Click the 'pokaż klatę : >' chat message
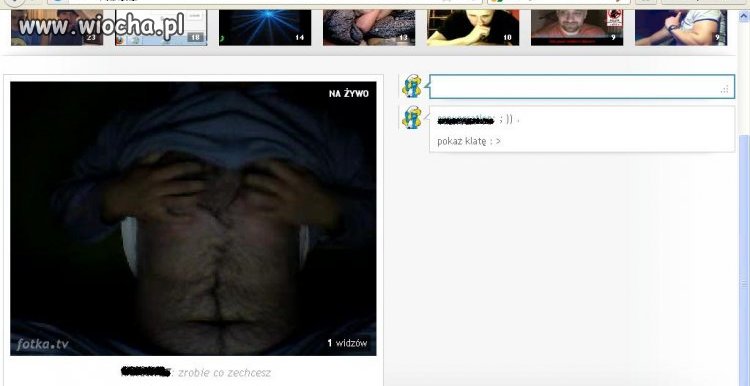The height and width of the screenshot is (386, 750). click(x=469, y=141)
